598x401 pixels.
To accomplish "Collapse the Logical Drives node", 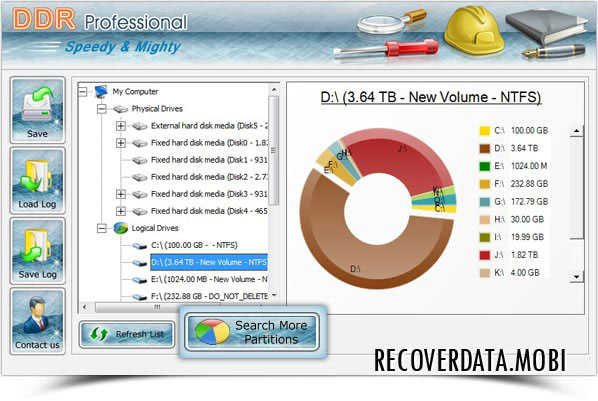I will [101, 228].
